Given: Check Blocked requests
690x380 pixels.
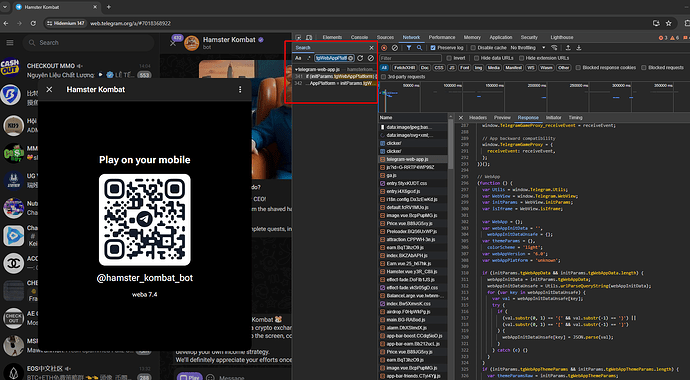Looking at the screenshot, I should tap(644, 68).
